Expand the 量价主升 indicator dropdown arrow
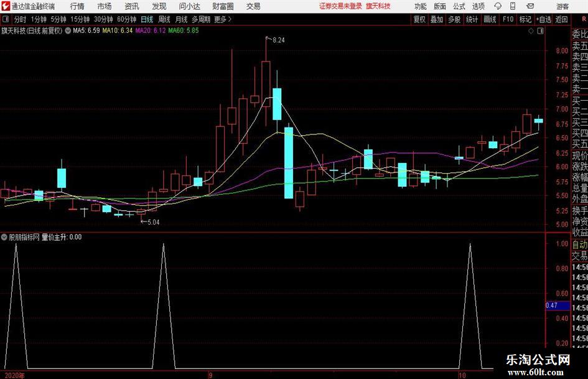The image size is (588, 379). click(x=4, y=237)
